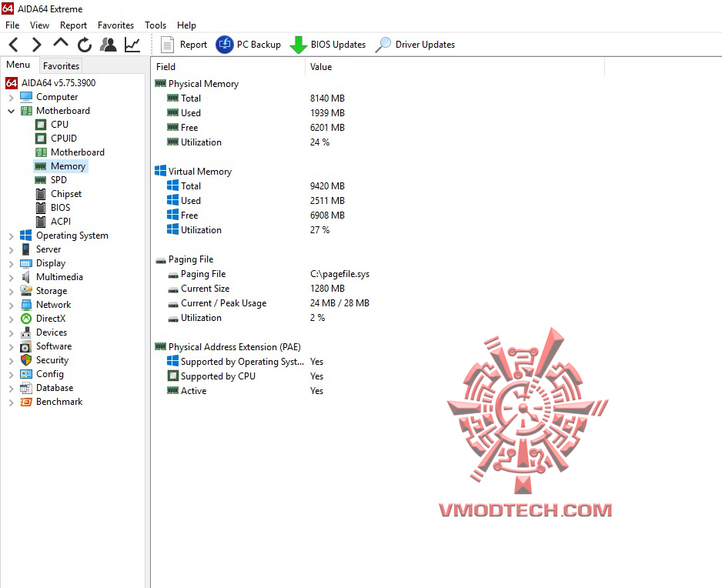Open the Favorites menu in menu bar

pyautogui.click(x=115, y=25)
